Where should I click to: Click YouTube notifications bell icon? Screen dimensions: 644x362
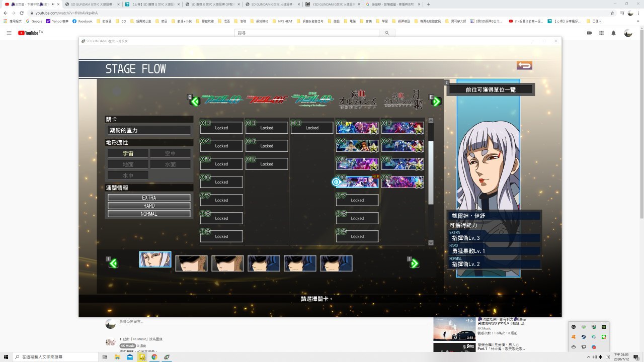[613, 33]
